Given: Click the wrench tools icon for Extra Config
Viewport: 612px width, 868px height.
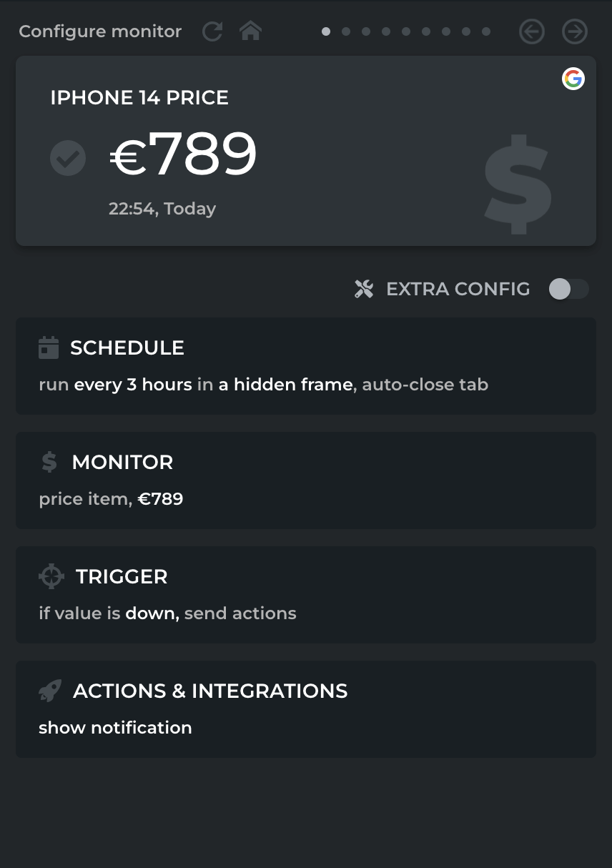Looking at the screenshot, I should (x=364, y=289).
